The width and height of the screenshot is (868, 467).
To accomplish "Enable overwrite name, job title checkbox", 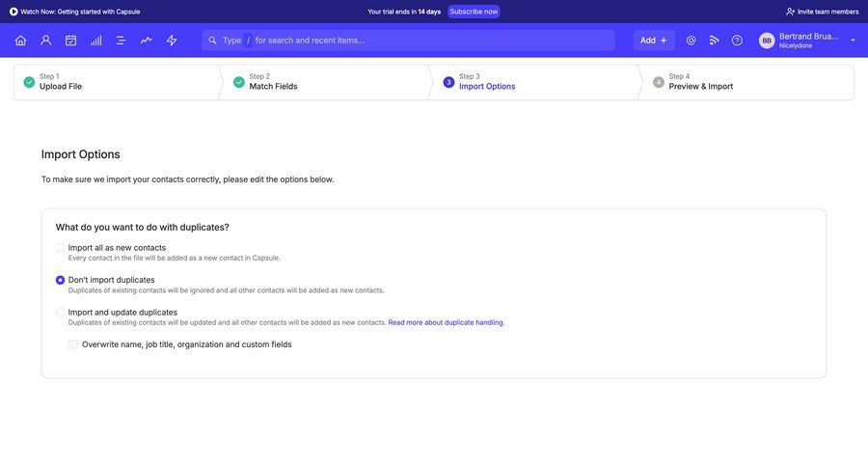I will click(73, 344).
